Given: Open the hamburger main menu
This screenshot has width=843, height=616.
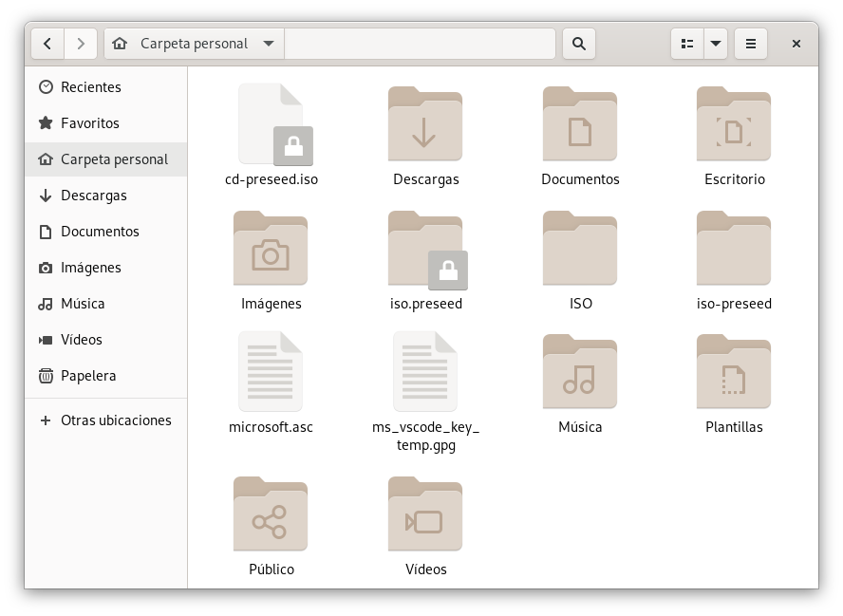Looking at the screenshot, I should tap(751, 44).
